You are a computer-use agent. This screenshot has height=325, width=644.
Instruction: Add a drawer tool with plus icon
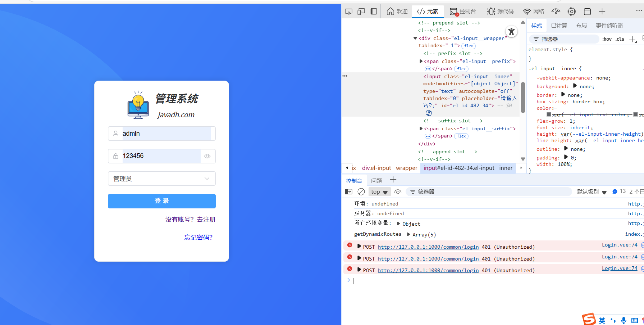(393, 180)
